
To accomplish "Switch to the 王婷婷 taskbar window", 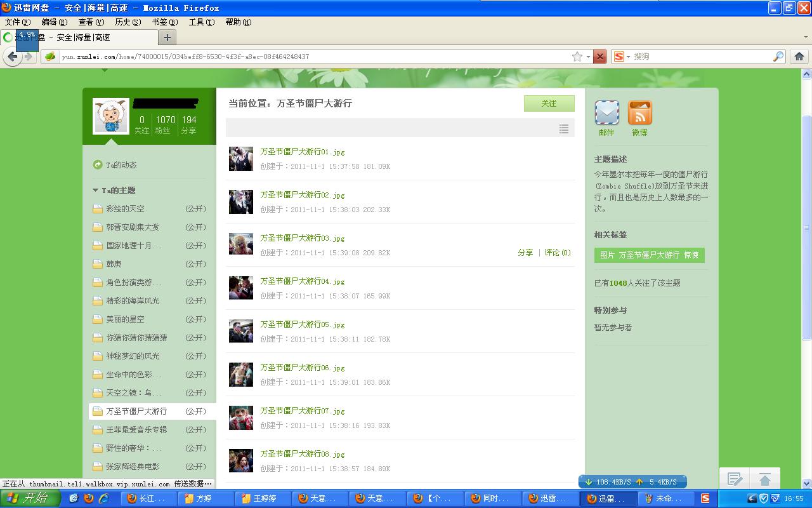I will click(x=265, y=498).
